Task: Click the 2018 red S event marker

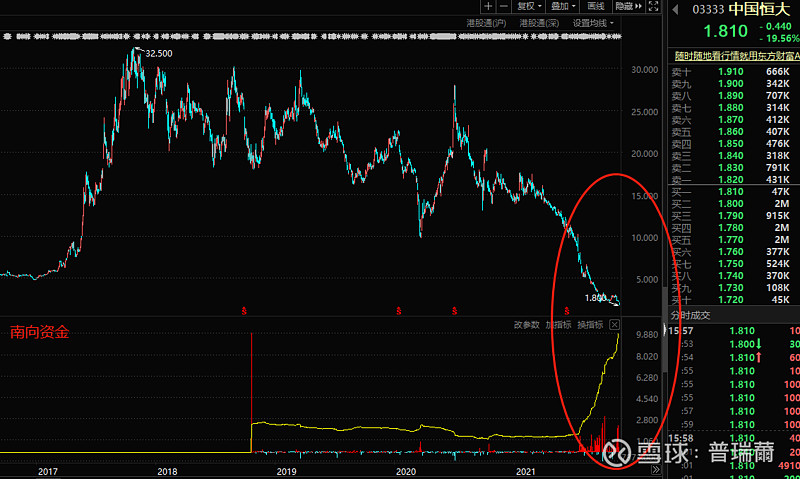Action: tap(244, 310)
